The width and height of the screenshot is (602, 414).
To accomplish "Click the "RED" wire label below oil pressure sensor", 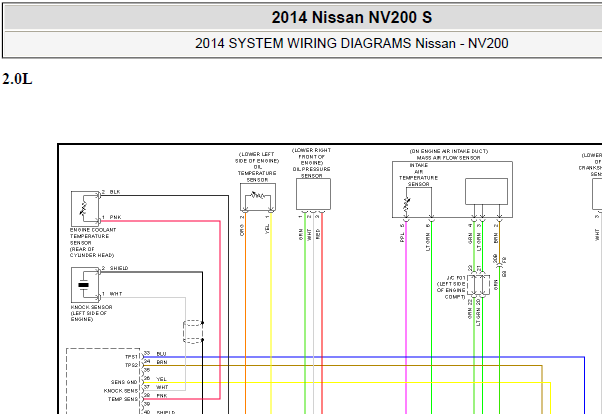I will pos(318,234).
